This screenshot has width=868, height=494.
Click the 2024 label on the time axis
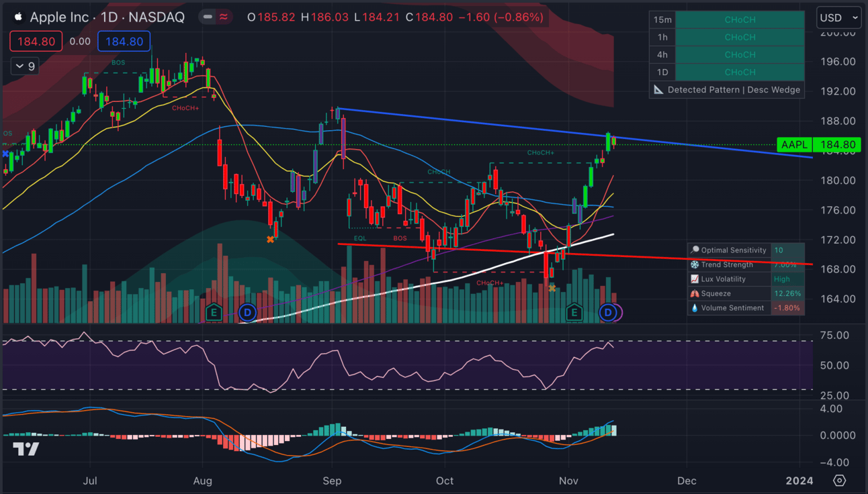(x=800, y=481)
